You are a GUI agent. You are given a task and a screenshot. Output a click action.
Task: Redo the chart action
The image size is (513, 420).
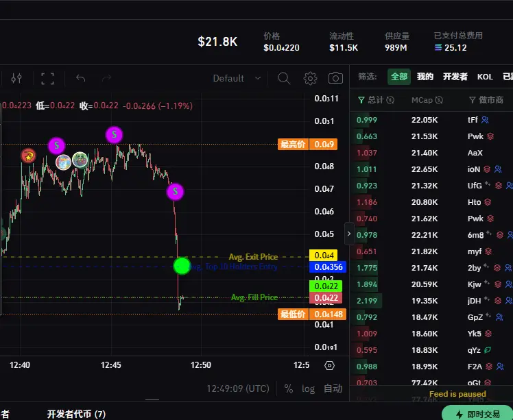tap(107, 78)
